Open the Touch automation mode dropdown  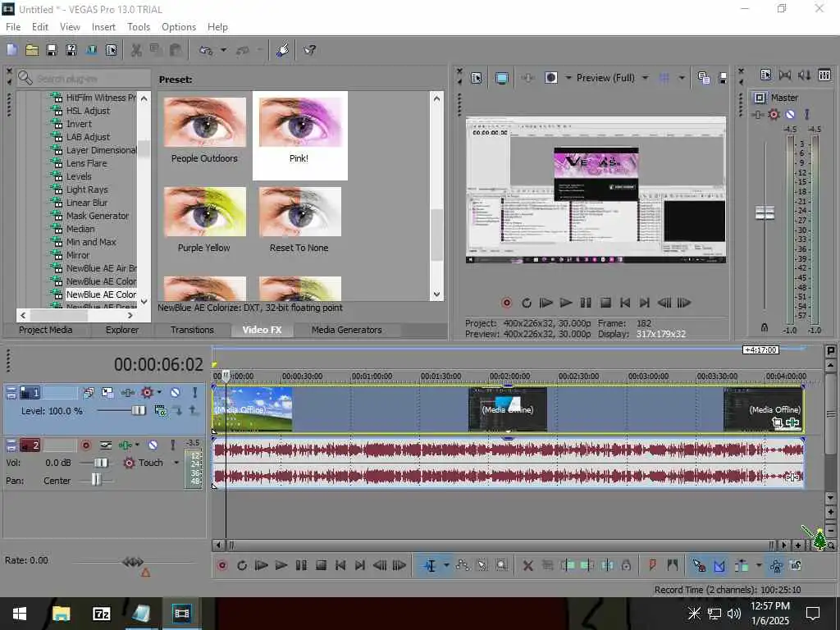(x=176, y=463)
